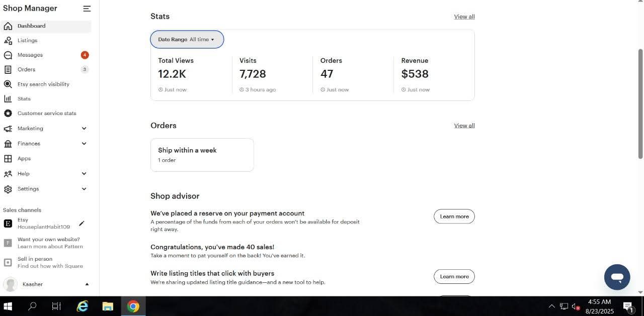Click Learn more about payment reserve
Viewport: 644px width, 316px height.
coord(454,217)
